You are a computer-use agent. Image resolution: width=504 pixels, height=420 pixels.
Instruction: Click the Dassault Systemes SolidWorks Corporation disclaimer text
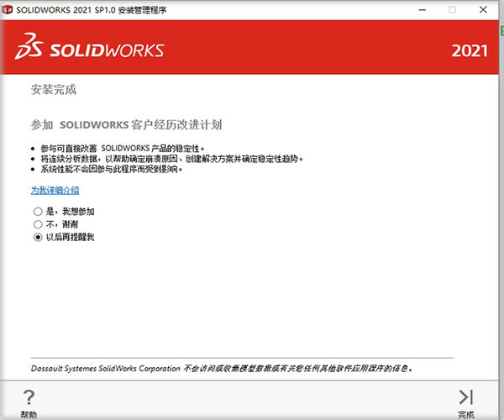(222, 368)
